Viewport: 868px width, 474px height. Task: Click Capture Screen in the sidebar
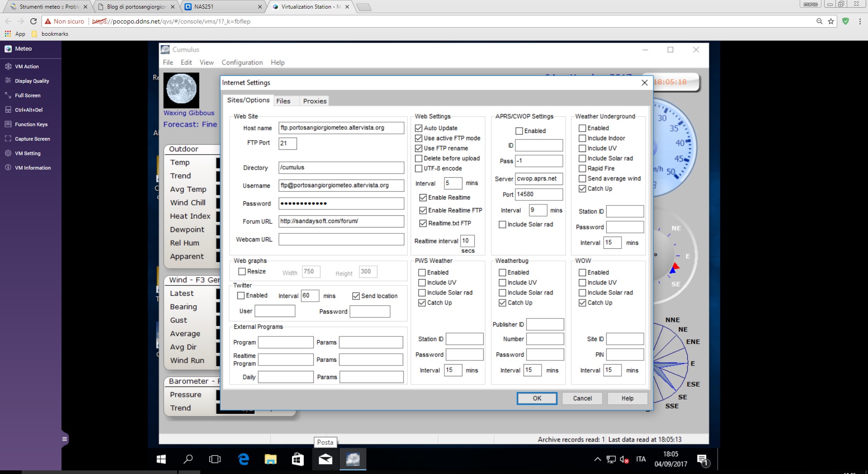pos(32,139)
